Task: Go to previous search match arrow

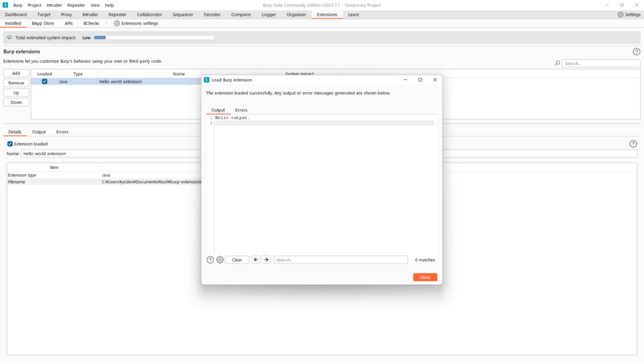Action: click(x=256, y=259)
